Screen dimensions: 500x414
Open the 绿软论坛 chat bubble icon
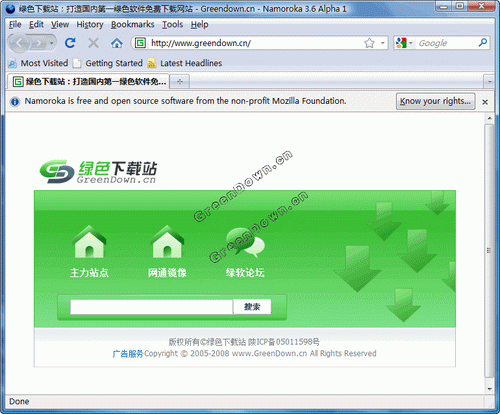[245, 243]
